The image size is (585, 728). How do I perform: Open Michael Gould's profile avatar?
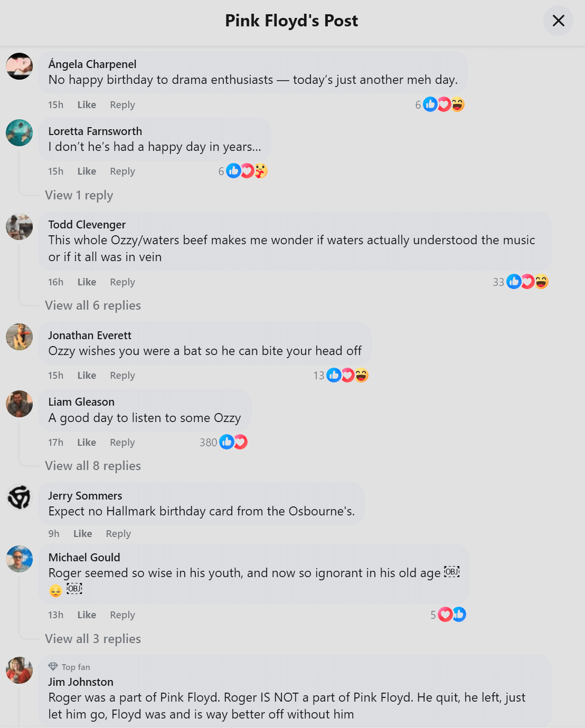(x=20, y=559)
